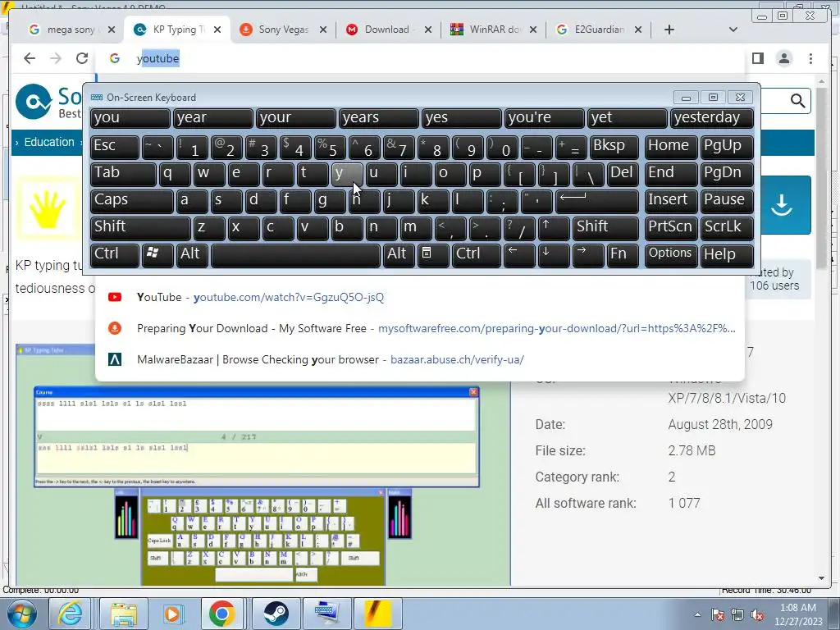Switch to the WinRAR tab
The width and height of the screenshot is (840, 630).
click(x=493, y=30)
